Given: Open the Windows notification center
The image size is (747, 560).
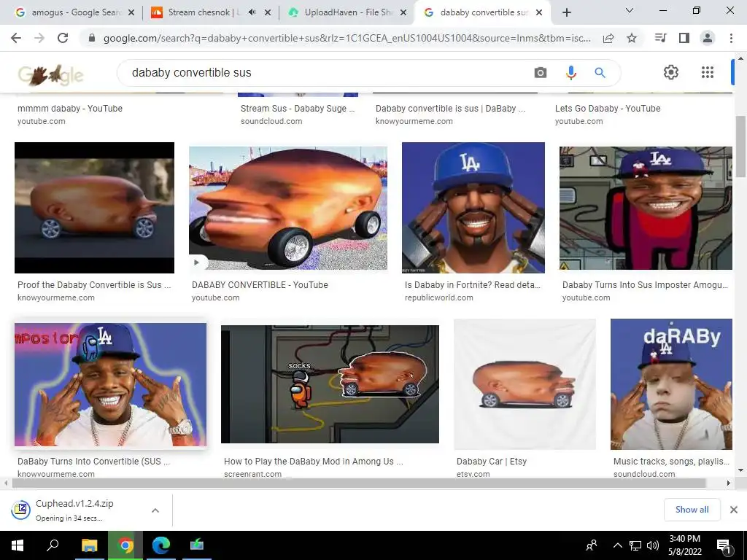Looking at the screenshot, I should tap(724, 545).
